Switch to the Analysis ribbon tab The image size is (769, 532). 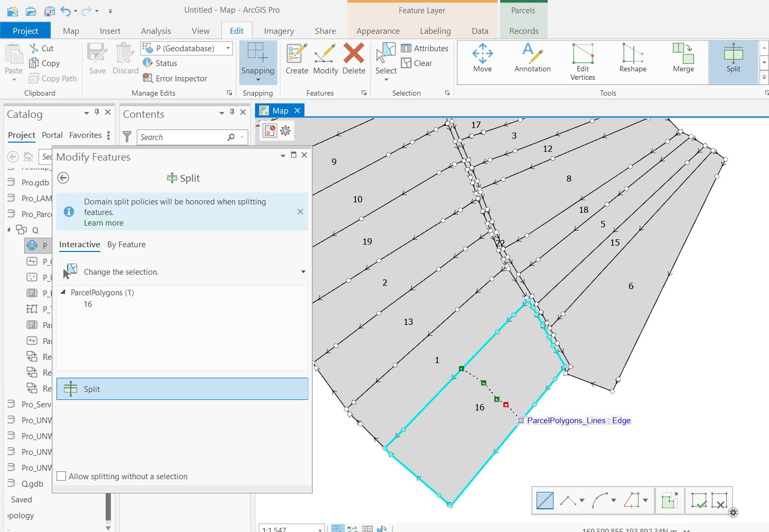tap(156, 31)
